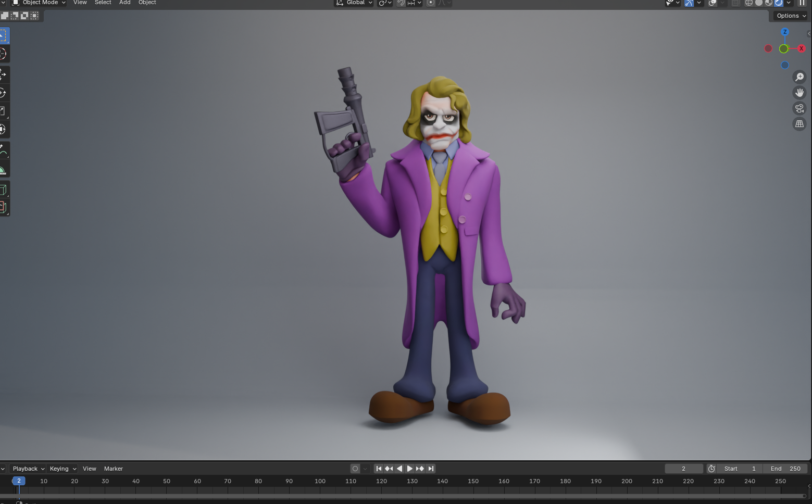Open the Select menu

[x=103, y=3]
